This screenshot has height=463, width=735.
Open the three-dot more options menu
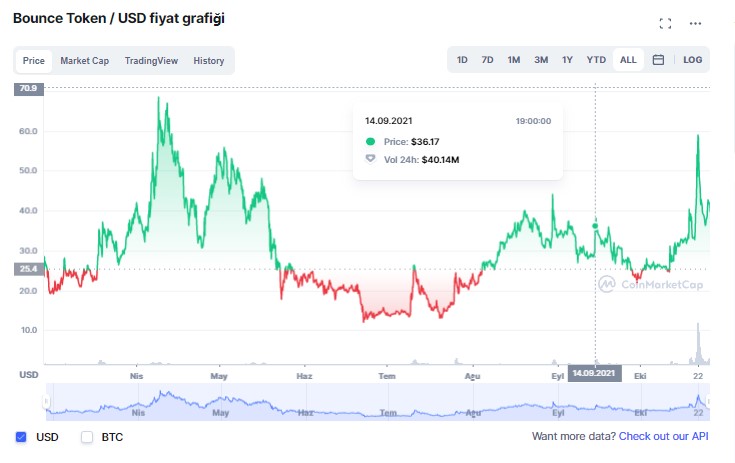click(x=695, y=23)
